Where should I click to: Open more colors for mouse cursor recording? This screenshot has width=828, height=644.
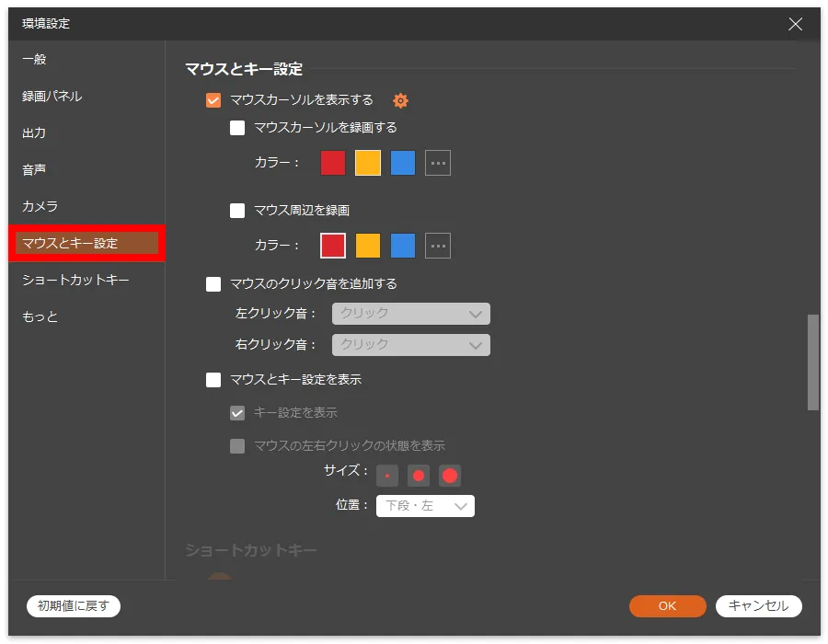pos(438,163)
